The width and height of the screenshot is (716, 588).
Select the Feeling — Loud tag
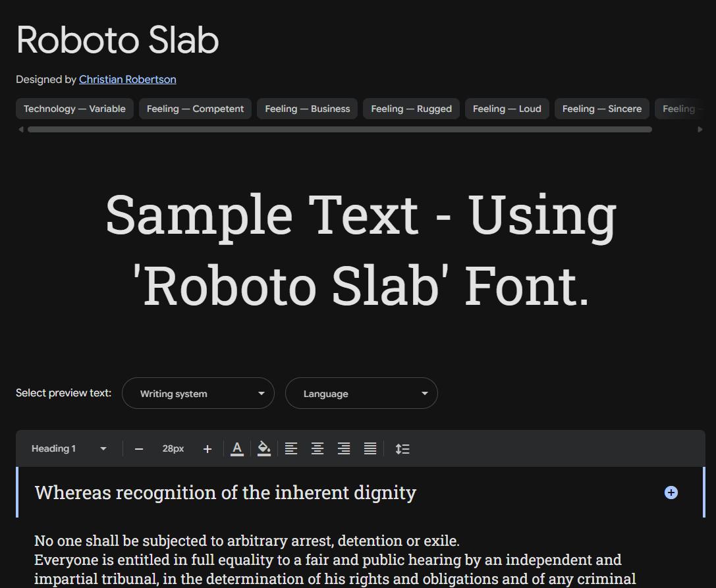click(x=507, y=109)
